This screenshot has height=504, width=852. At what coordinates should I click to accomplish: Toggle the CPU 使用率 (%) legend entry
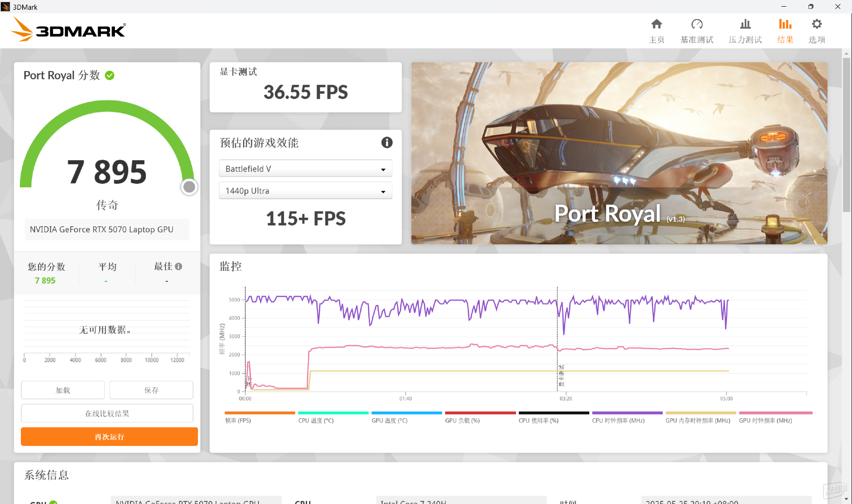pos(554,417)
